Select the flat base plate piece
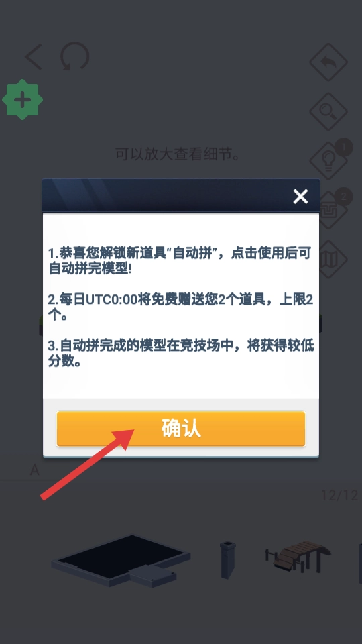The image size is (362, 644). click(121, 560)
